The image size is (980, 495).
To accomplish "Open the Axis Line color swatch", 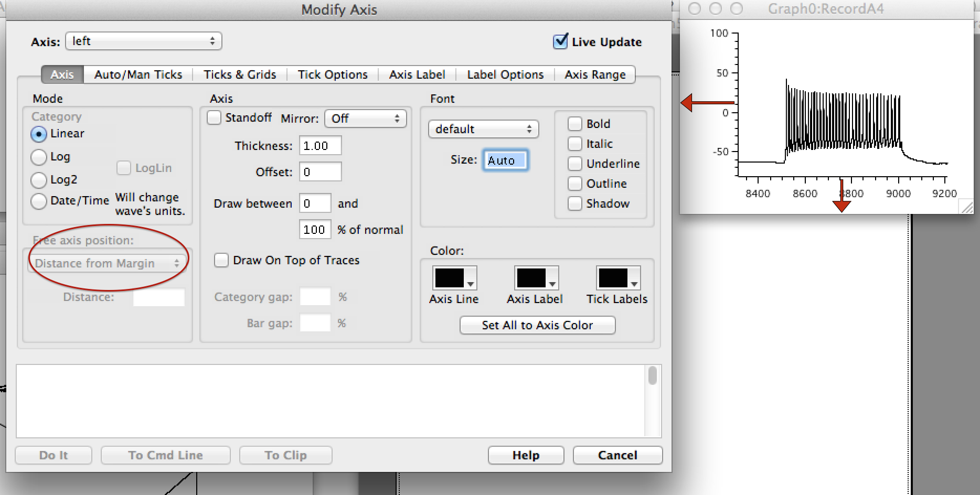I will coord(454,278).
